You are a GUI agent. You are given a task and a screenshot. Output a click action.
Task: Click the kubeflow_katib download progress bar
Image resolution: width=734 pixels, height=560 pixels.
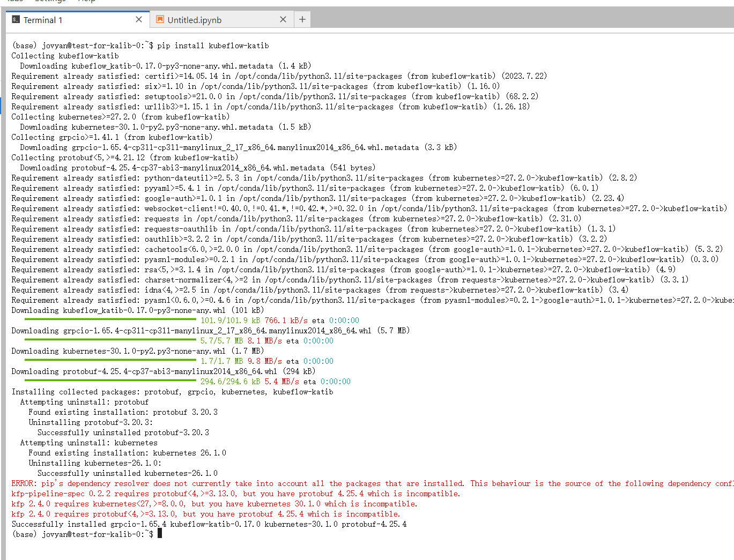[110, 319]
